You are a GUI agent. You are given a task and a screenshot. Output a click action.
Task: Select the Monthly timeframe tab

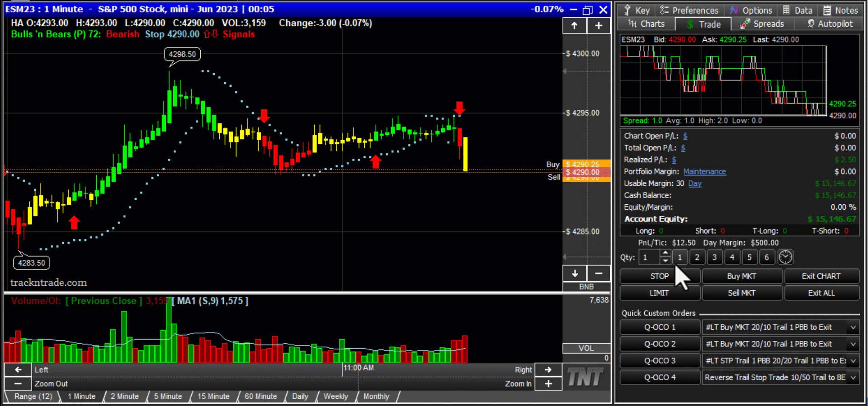[376, 397]
